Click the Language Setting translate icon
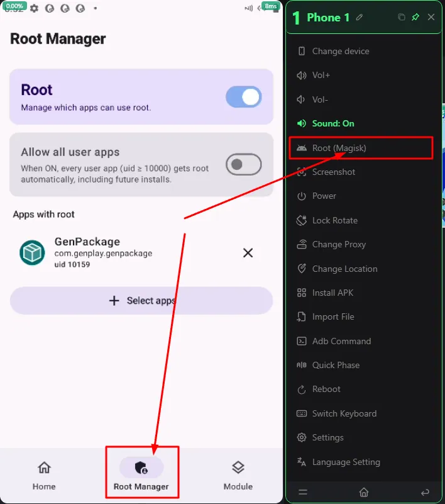This screenshot has width=445, height=504. click(x=302, y=462)
